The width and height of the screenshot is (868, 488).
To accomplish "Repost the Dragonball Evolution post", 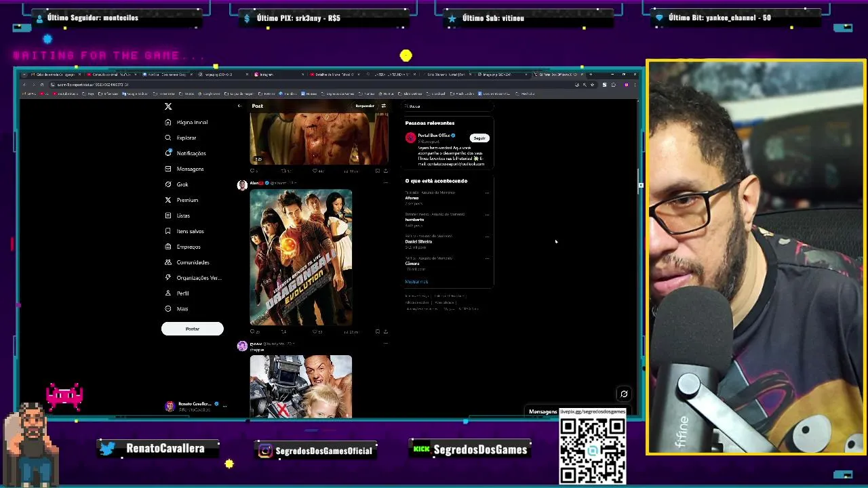I will [x=284, y=331].
